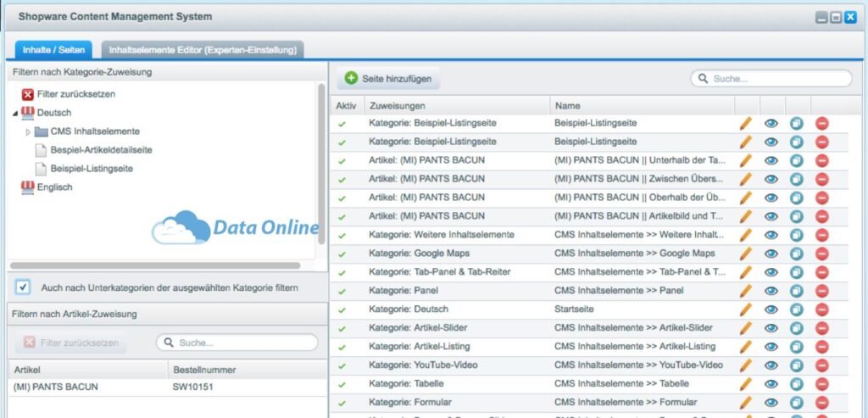
Task: Preview the Kategorie: Artikel-Slider page
Action: coord(771,328)
